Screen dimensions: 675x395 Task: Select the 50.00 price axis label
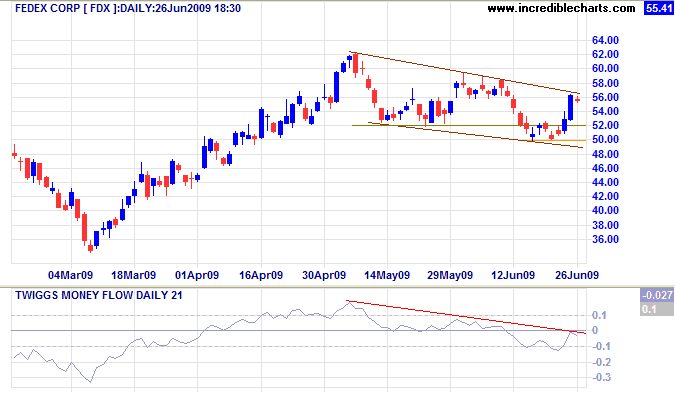coord(605,139)
